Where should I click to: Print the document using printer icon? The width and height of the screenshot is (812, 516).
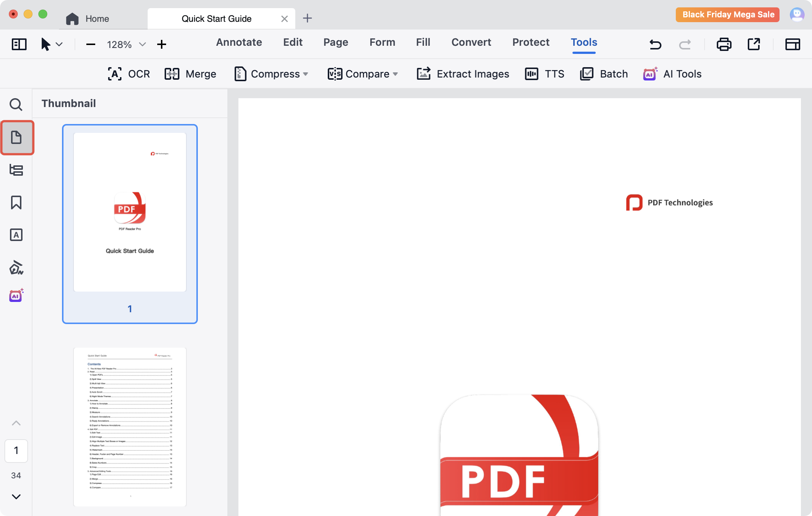724,44
